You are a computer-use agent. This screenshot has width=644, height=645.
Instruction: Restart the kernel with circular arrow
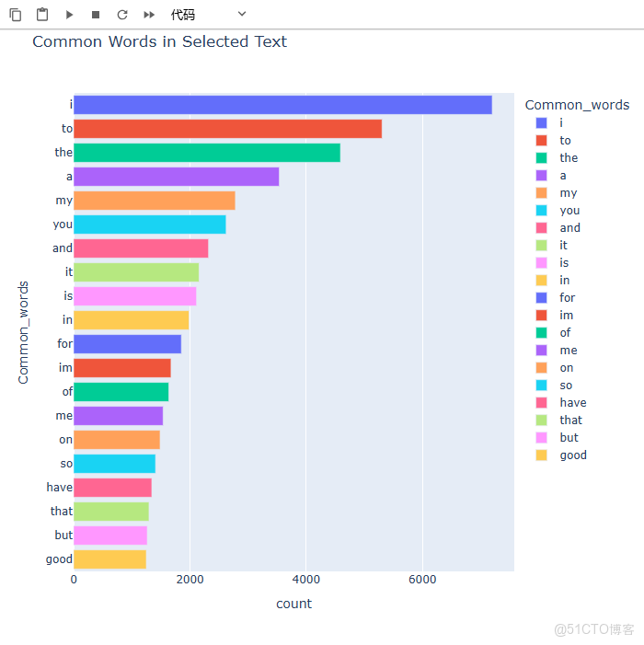122,15
